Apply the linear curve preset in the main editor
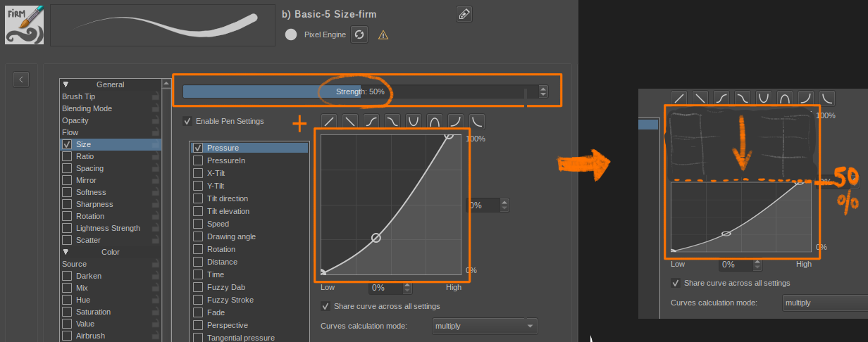 click(329, 121)
